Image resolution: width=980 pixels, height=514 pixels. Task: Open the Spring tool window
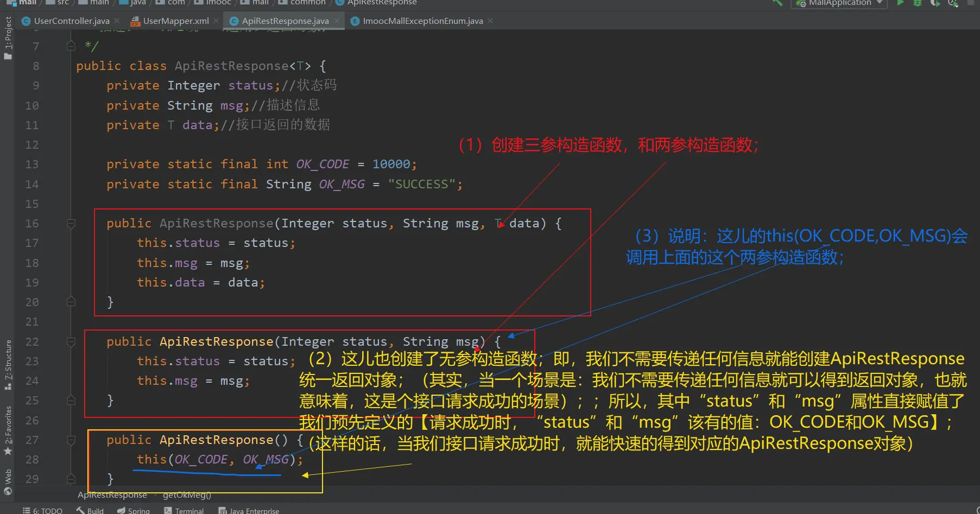click(134, 510)
